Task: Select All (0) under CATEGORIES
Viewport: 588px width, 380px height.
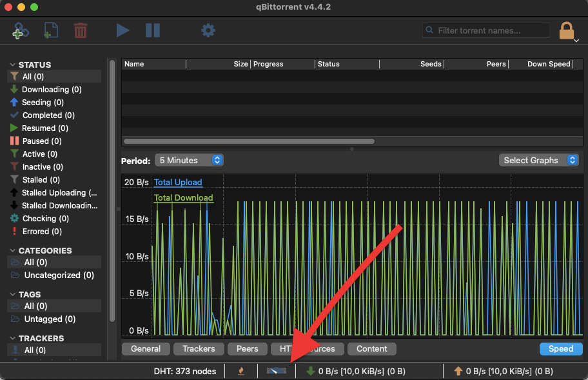Action: point(54,262)
